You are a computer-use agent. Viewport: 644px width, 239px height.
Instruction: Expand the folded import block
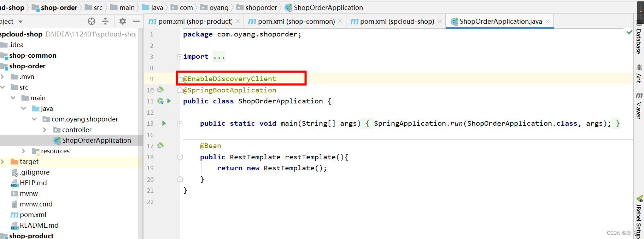[x=180, y=57]
